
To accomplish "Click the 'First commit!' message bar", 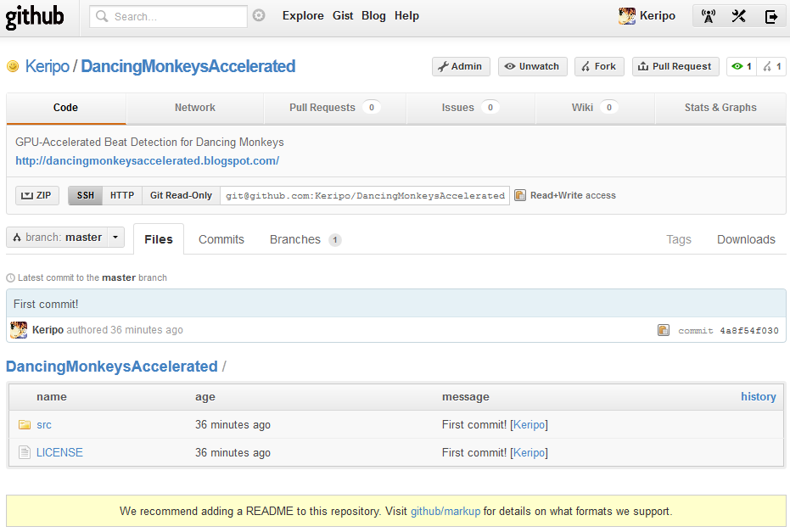I will (396, 304).
